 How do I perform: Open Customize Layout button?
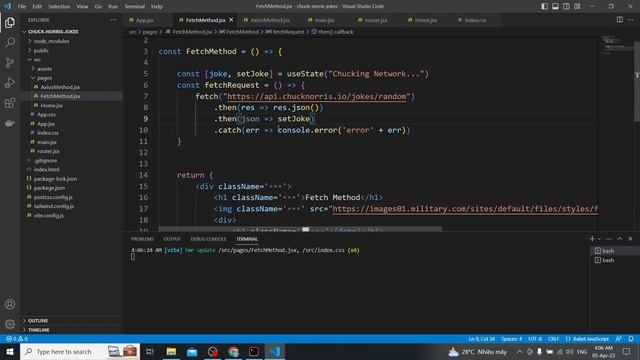click(577, 6)
